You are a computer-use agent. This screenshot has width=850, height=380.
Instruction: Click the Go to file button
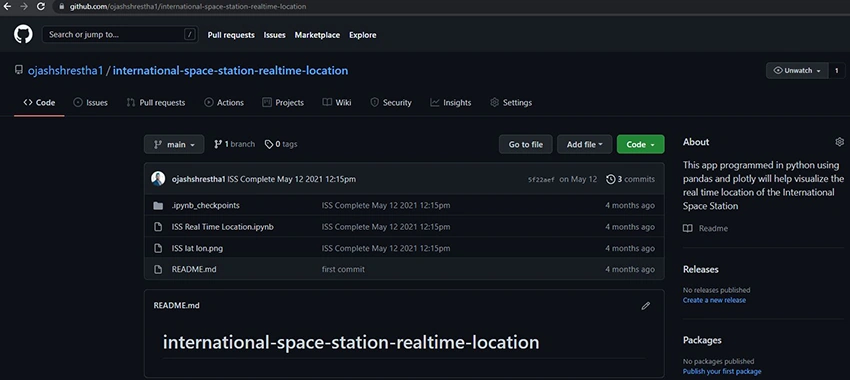pyautogui.click(x=525, y=144)
